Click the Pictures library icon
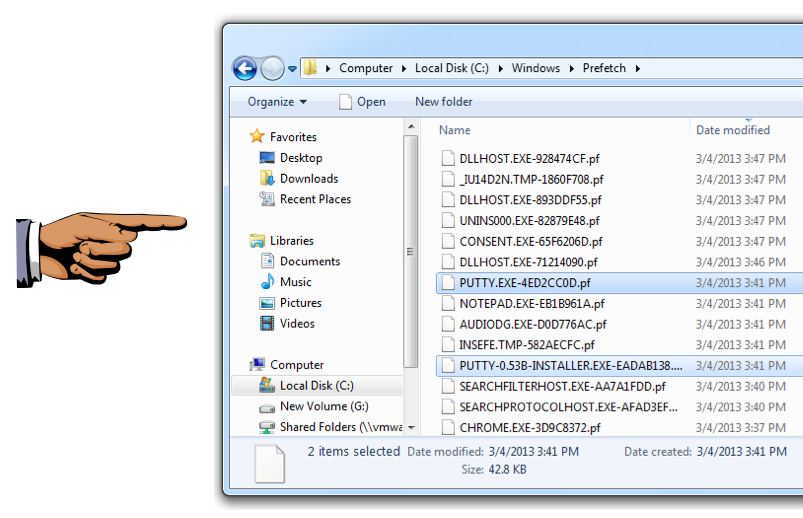This screenshot has width=803, height=518. (x=267, y=303)
